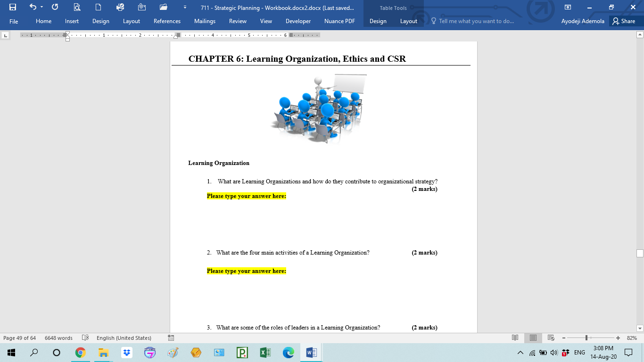Zoom in using the plus on the zoom slider

click(618, 337)
